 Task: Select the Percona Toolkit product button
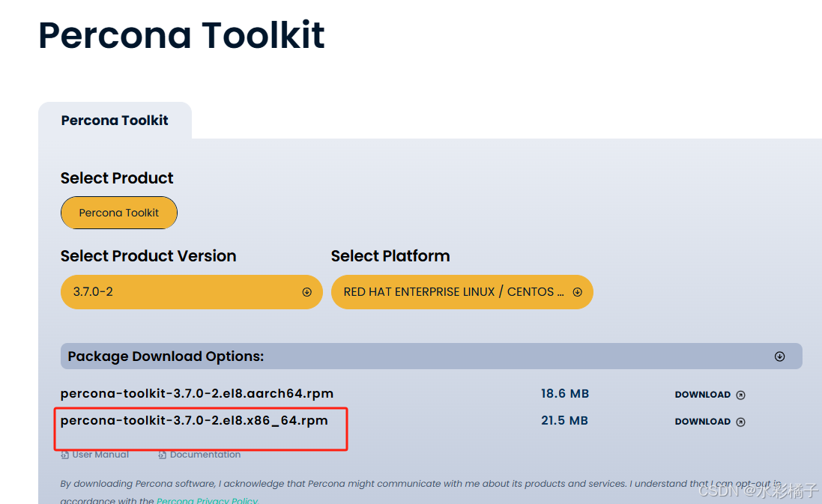119,213
